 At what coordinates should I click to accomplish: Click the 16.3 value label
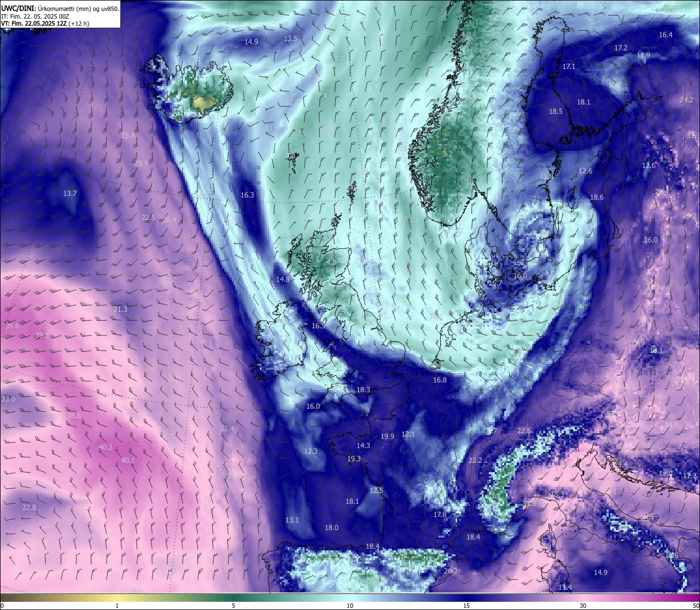click(247, 195)
